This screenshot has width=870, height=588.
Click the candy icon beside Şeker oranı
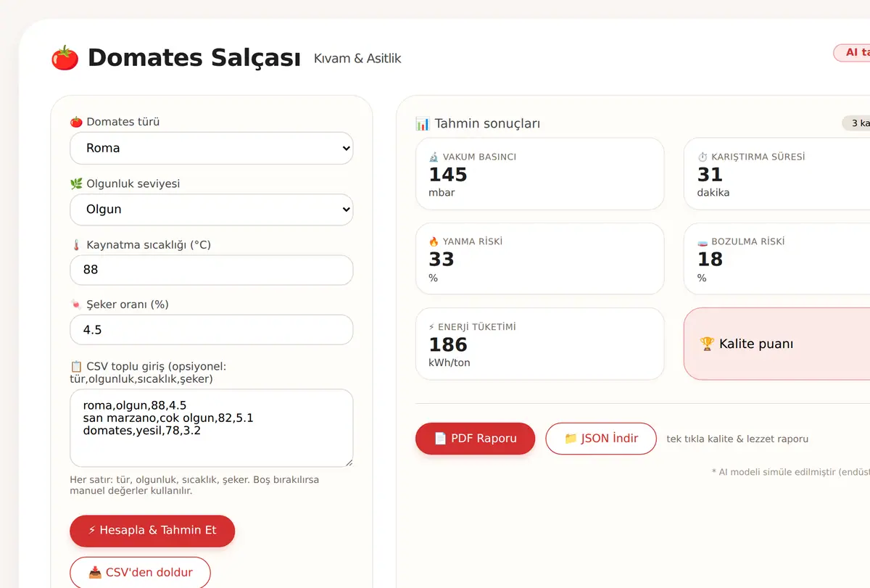click(76, 305)
